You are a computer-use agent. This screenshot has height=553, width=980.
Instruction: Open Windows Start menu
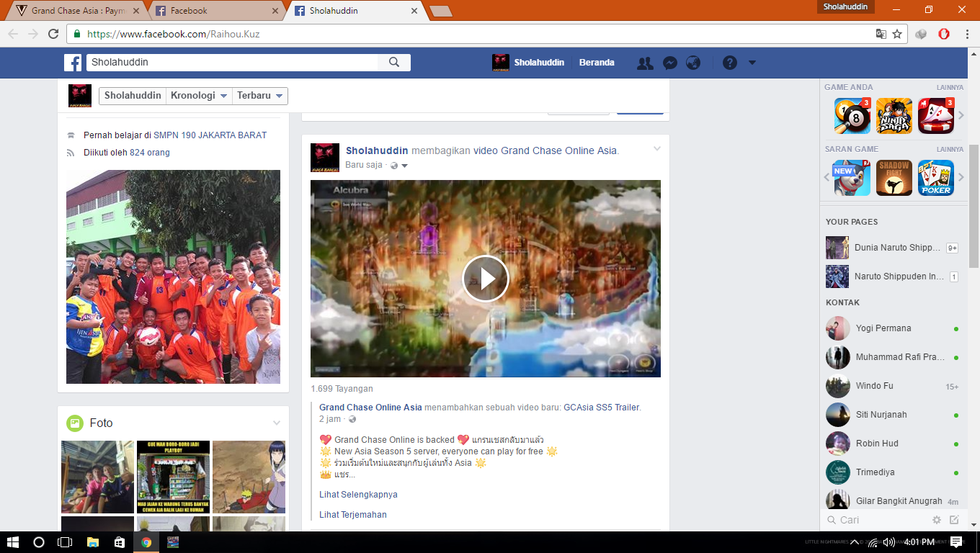point(13,542)
